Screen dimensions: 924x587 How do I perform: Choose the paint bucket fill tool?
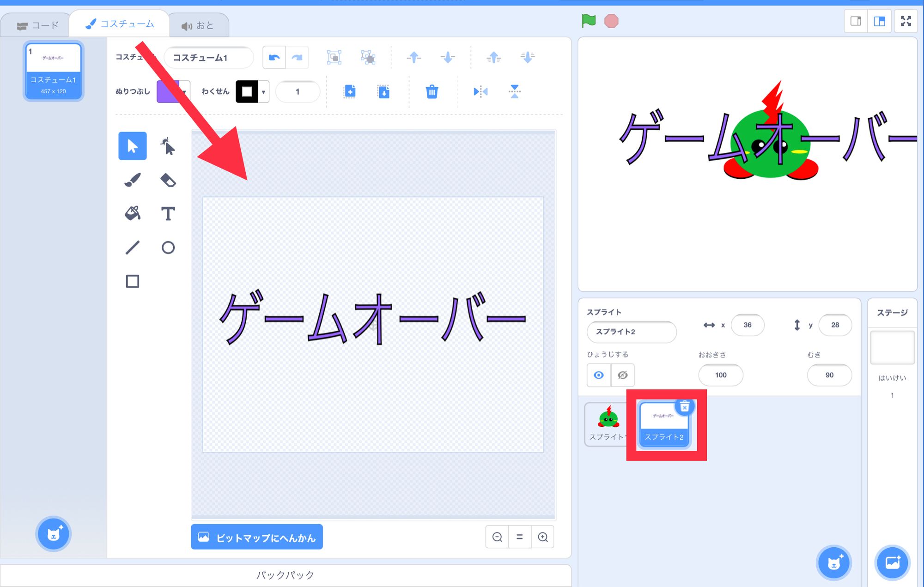tap(132, 213)
